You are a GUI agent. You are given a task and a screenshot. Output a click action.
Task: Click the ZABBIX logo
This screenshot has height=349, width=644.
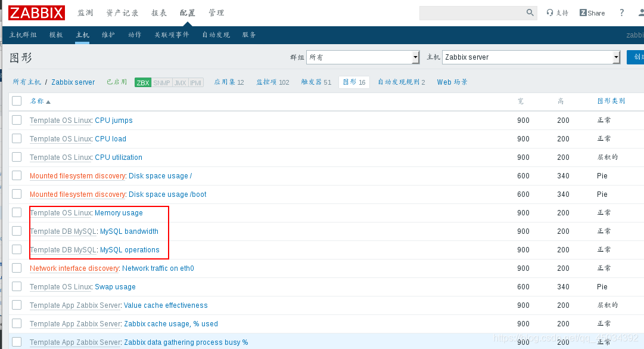tap(36, 13)
